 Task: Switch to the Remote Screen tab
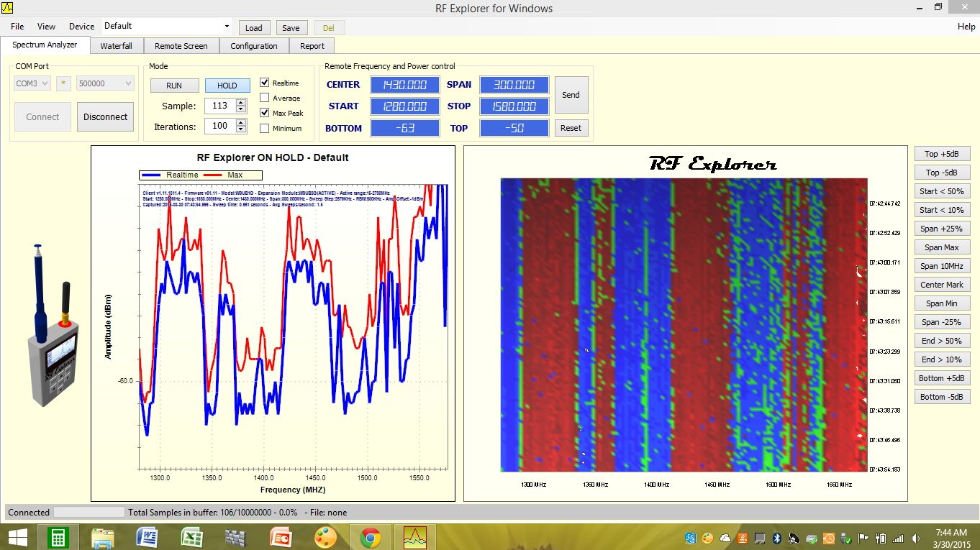(x=181, y=46)
